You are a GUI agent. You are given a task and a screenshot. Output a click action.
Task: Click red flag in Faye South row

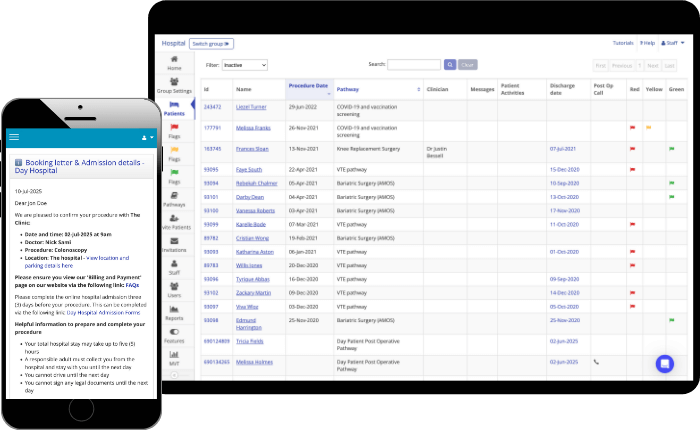632,170
